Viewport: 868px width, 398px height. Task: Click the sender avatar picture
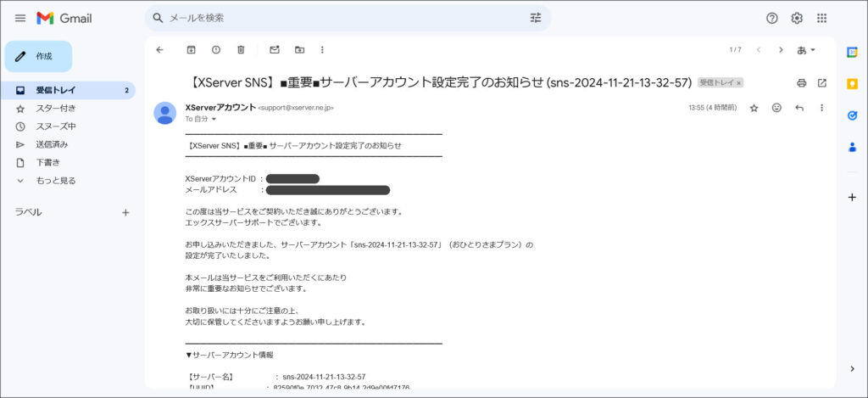pyautogui.click(x=165, y=113)
